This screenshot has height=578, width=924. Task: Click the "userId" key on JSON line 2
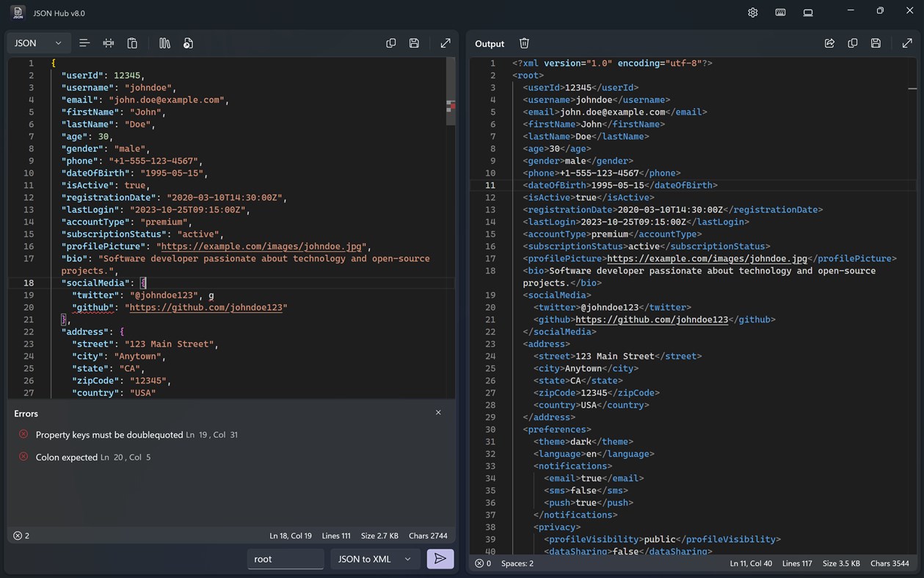82,76
